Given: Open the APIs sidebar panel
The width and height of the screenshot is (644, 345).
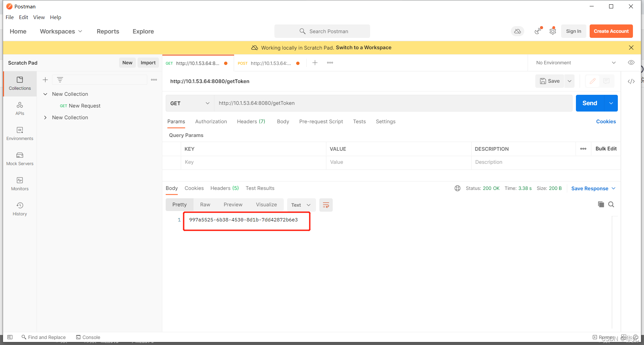Looking at the screenshot, I should pos(20,109).
